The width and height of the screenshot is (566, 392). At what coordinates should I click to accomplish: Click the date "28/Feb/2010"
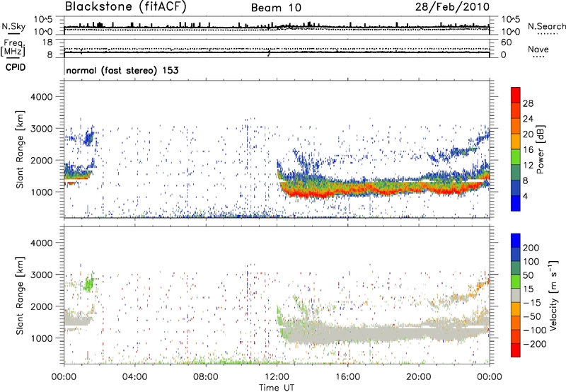(452, 6)
